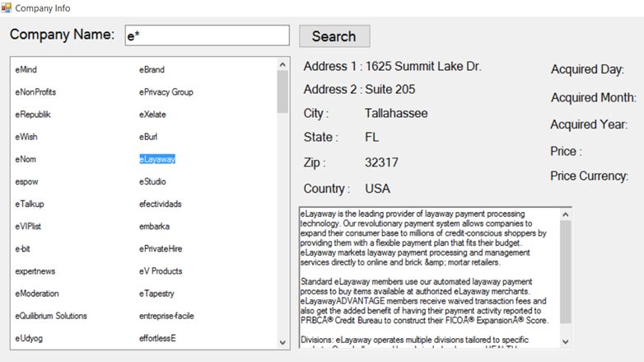Screen dimensions: 644x362
Task: Click the Acquired Day label
Action: (587, 69)
